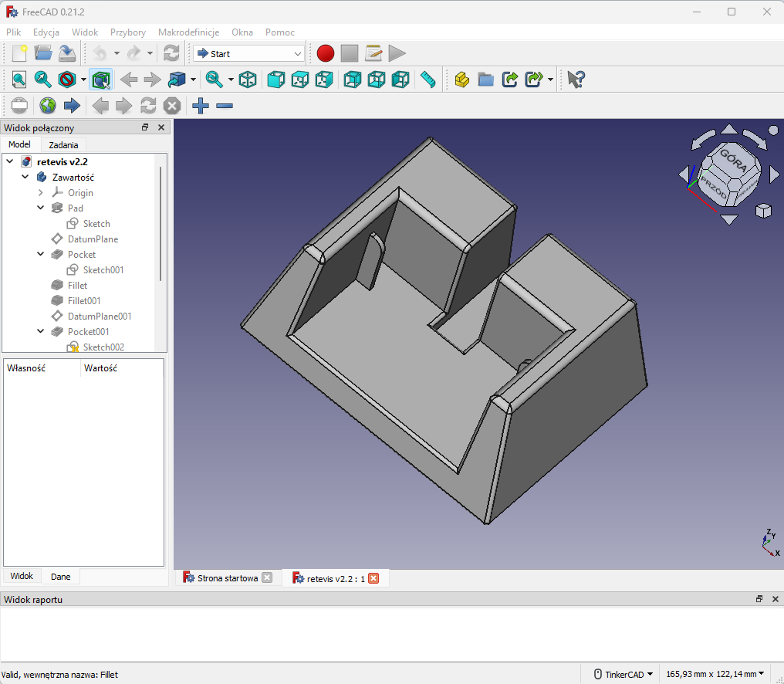Toggle the bounding box selection icon
The height and width of the screenshot is (684, 784).
pos(101,80)
